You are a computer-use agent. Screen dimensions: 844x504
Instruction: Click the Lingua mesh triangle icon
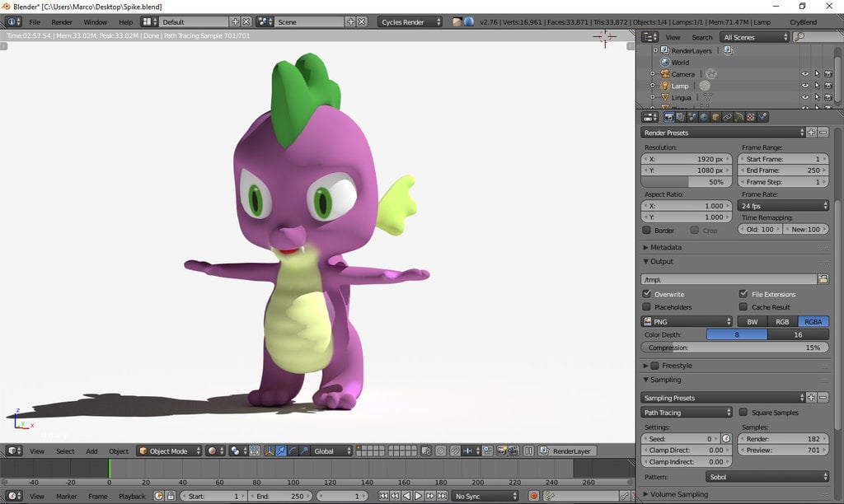tap(665, 97)
